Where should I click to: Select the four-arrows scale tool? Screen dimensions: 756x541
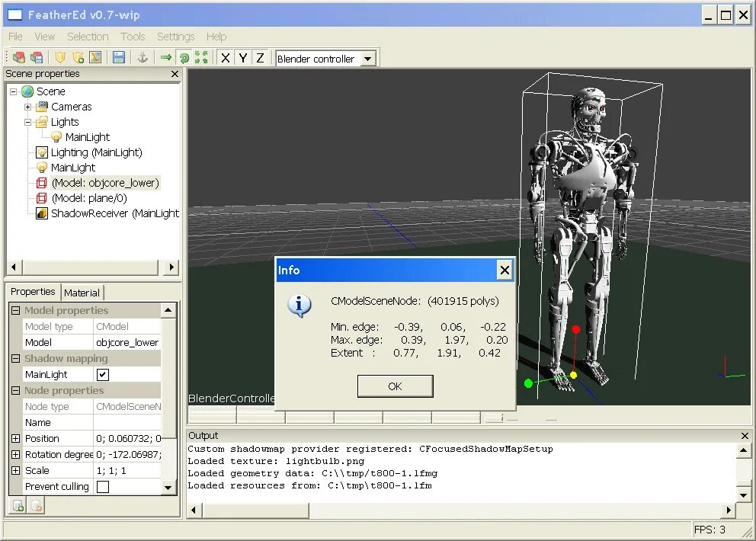click(201, 58)
